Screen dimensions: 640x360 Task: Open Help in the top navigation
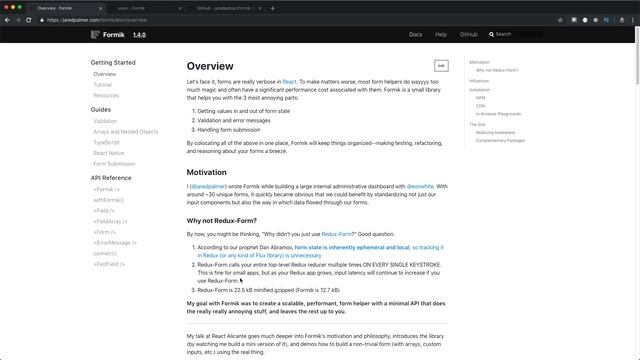[441, 35]
